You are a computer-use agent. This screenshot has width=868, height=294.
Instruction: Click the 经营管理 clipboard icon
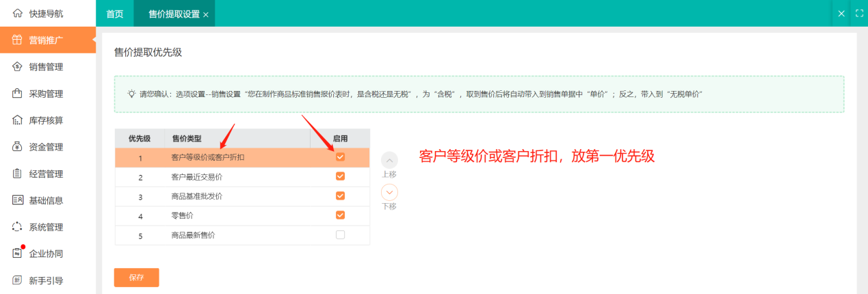tap(17, 174)
